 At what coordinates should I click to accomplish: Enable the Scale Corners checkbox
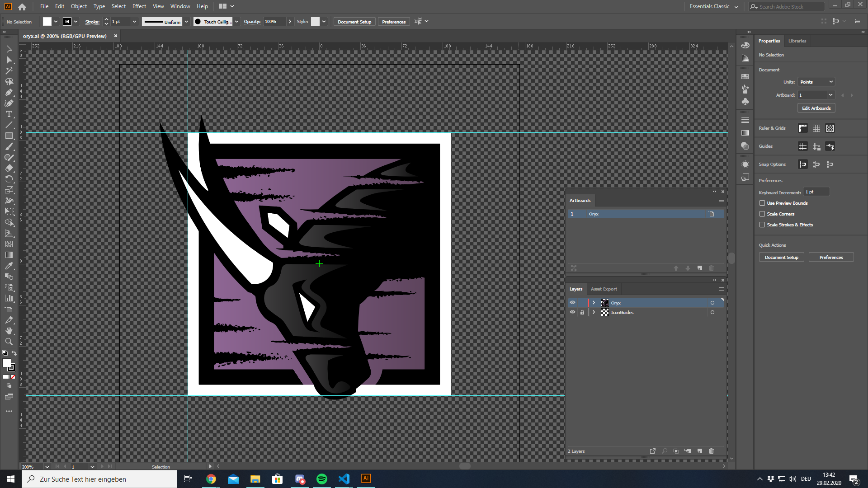click(763, 214)
